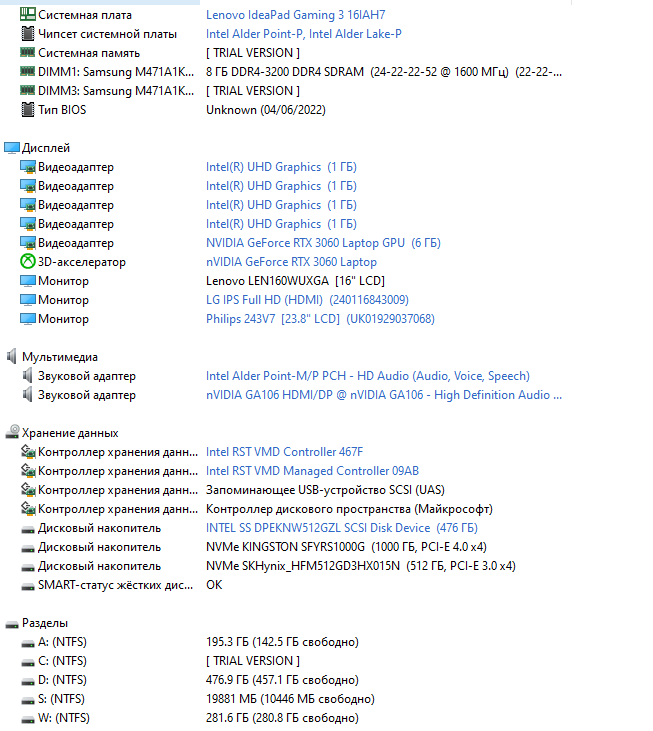653x731 pixels.
Task: Click the controller icon beside Запоминающее USB-устройство SCSI
Action: pos(28,490)
